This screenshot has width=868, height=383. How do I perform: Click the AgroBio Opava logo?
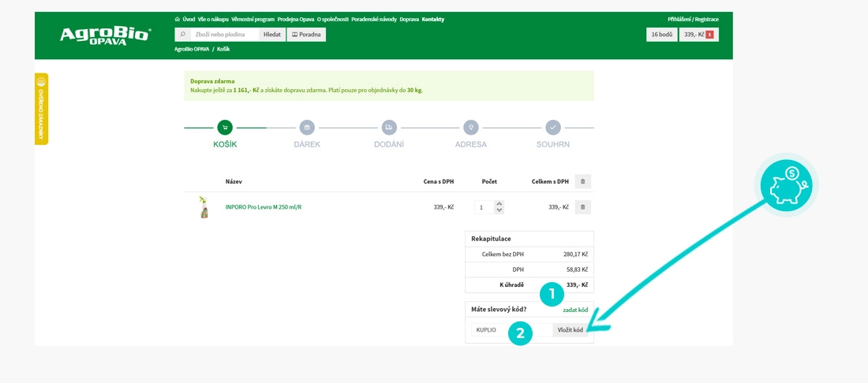[x=104, y=35]
